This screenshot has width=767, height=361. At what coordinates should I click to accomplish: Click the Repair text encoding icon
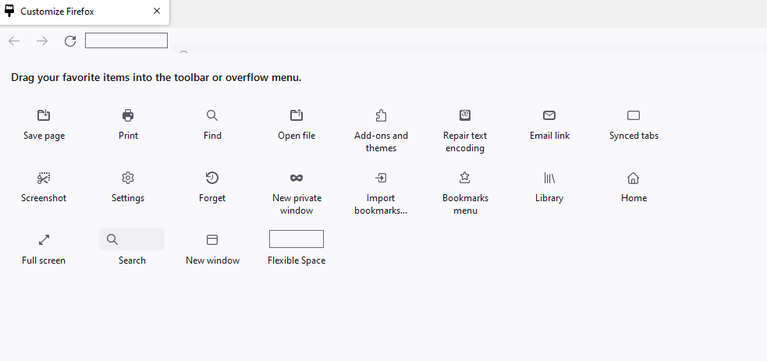(465, 115)
